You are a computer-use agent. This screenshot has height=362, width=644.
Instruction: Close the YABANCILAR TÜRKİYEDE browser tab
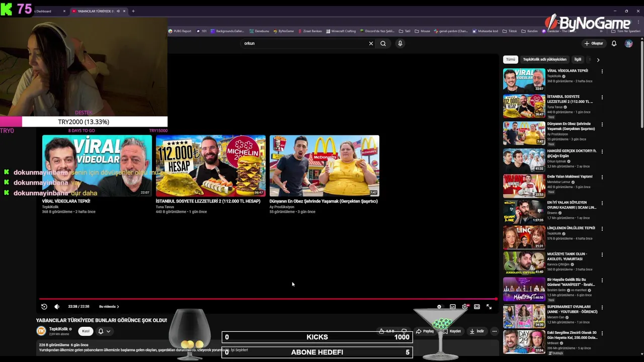click(x=125, y=11)
